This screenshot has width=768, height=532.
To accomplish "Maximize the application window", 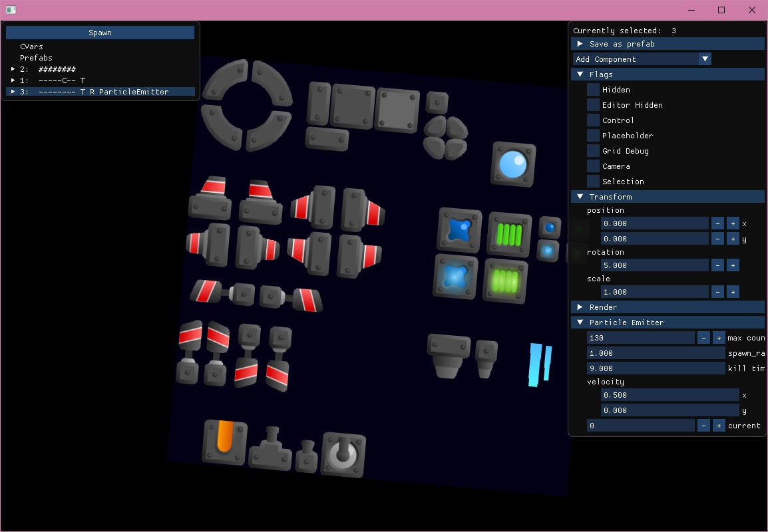I will 721,10.
